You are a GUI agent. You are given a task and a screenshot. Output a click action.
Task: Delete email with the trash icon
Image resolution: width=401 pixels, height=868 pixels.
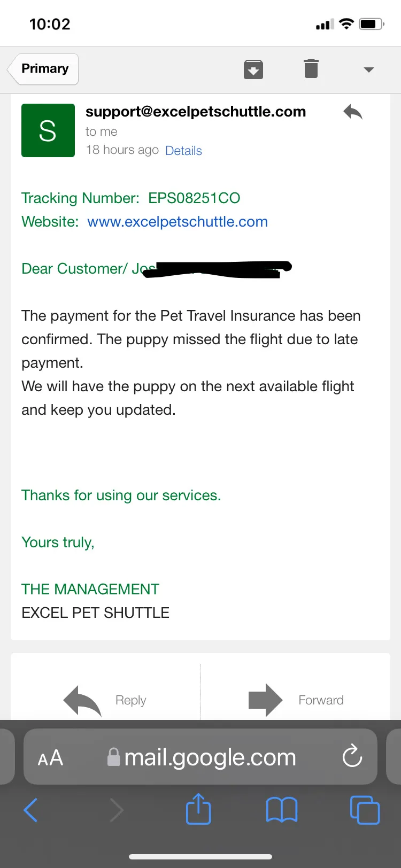[311, 69]
